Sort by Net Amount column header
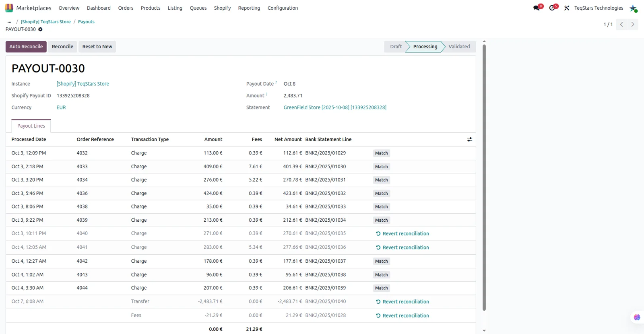644x334 pixels. pos(288,140)
